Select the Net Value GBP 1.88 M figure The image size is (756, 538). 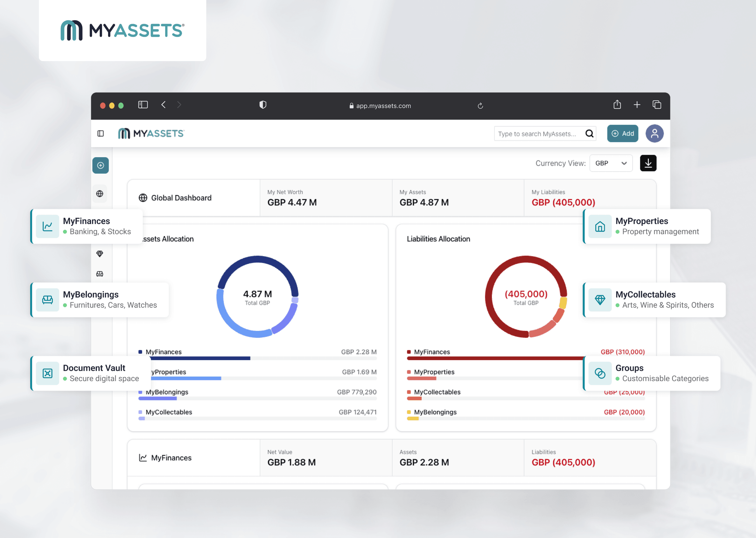click(291, 462)
